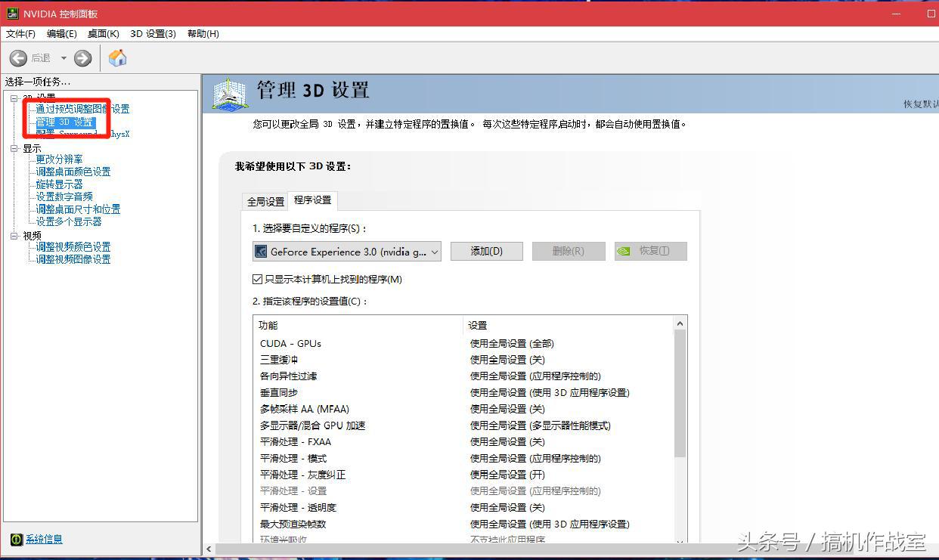Click the GeForce Experience icon inside the program box
The width and height of the screenshot is (939, 560).
click(259, 251)
